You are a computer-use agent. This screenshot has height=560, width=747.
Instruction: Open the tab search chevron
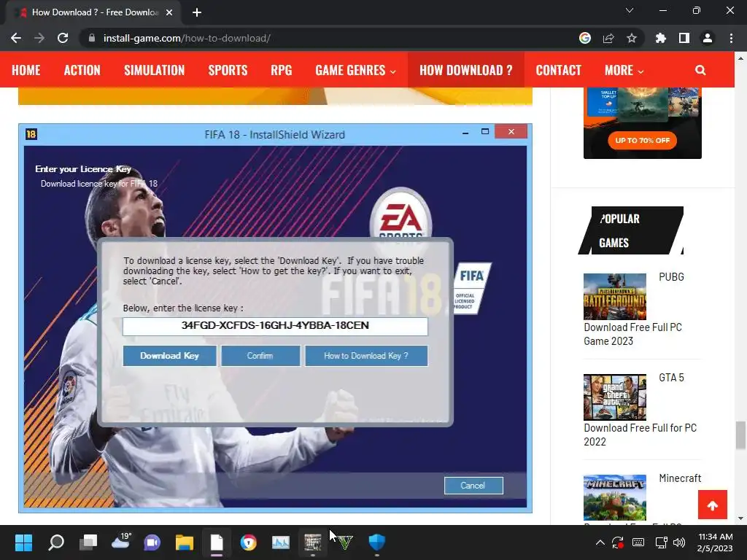(x=630, y=10)
